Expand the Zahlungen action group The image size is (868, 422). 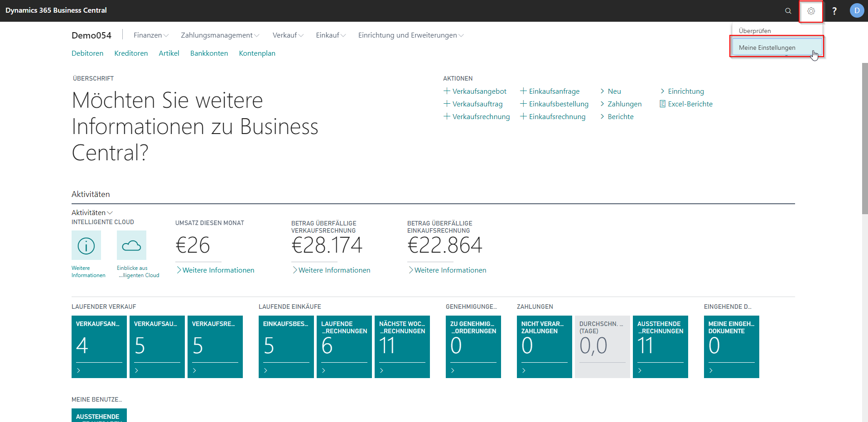coord(621,104)
